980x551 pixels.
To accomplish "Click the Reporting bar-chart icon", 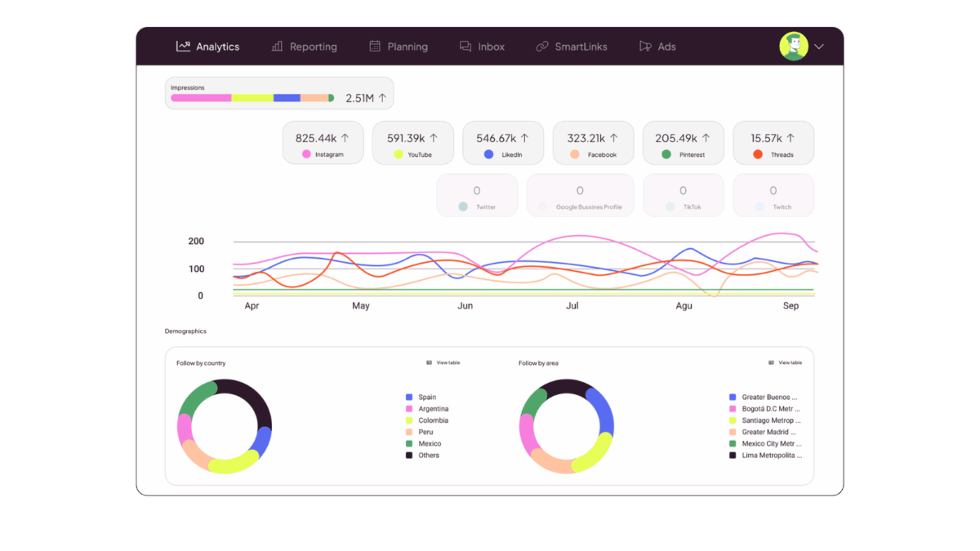I will point(278,47).
